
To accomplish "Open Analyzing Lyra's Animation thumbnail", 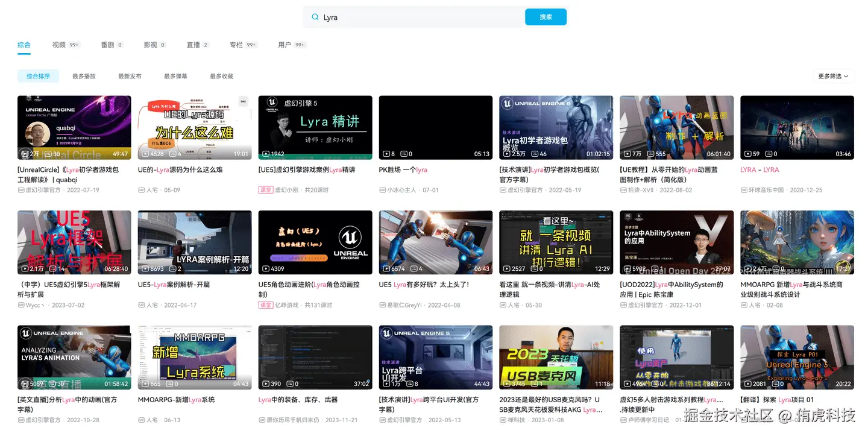I will point(74,358).
